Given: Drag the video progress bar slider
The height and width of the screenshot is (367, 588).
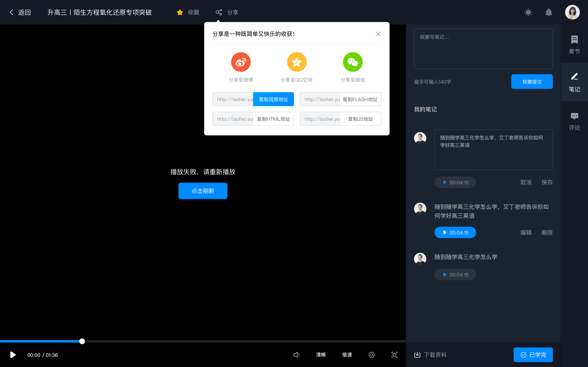Looking at the screenshot, I should tap(82, 341).
